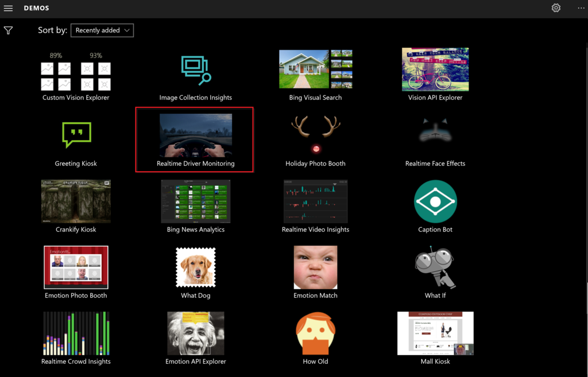Open the Emotion Photo Booth thumbnail
Screen dimensions: 588x377
pyautogui.click(x=76, y=267)
